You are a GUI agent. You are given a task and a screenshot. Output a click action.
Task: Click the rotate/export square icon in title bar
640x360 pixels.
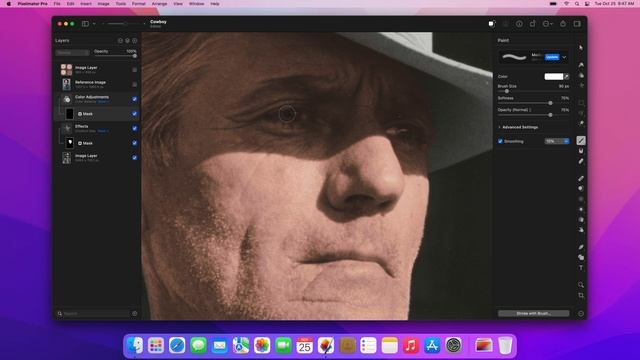(533, 24)
